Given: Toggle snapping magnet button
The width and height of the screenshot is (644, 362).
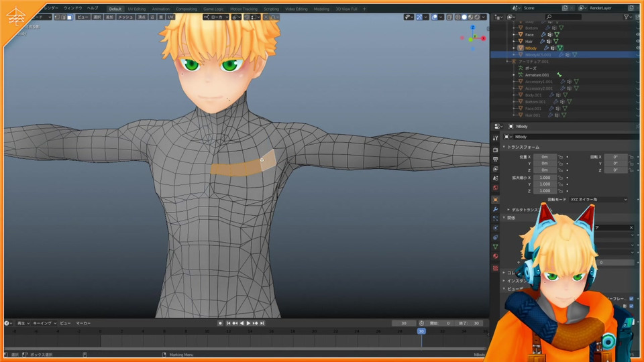Looking at the screenshot, I should pyautogui.click(x=248, y=17).
